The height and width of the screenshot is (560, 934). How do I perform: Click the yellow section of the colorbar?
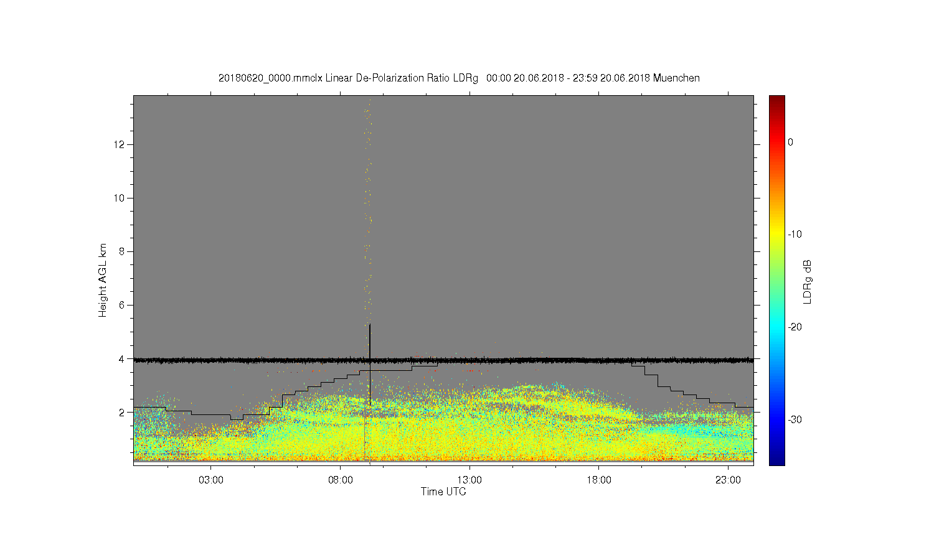776,235
